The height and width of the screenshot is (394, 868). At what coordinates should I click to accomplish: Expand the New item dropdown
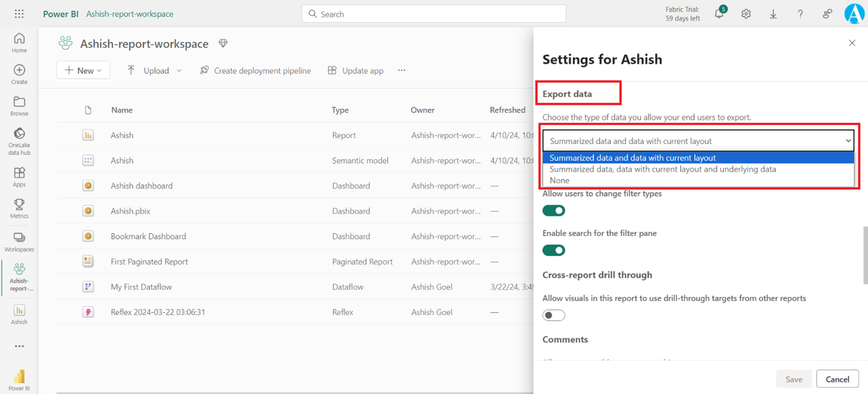point(83,71)
